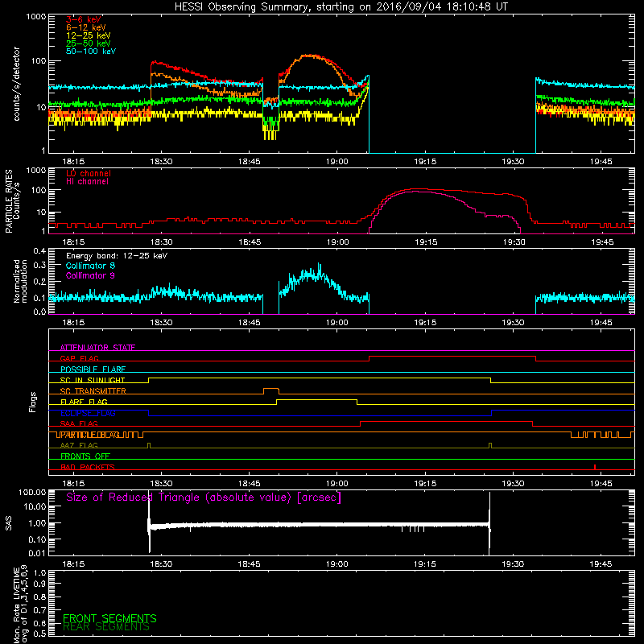
Task: Select the SAA FLAG label
Action: [x=79, y=423]
